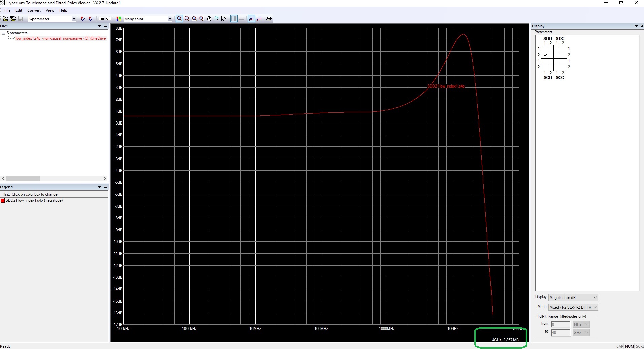Click the Files panel scrollbar right arrow
644x349 pixels.
pyautogui.click(x=104, y=179)
